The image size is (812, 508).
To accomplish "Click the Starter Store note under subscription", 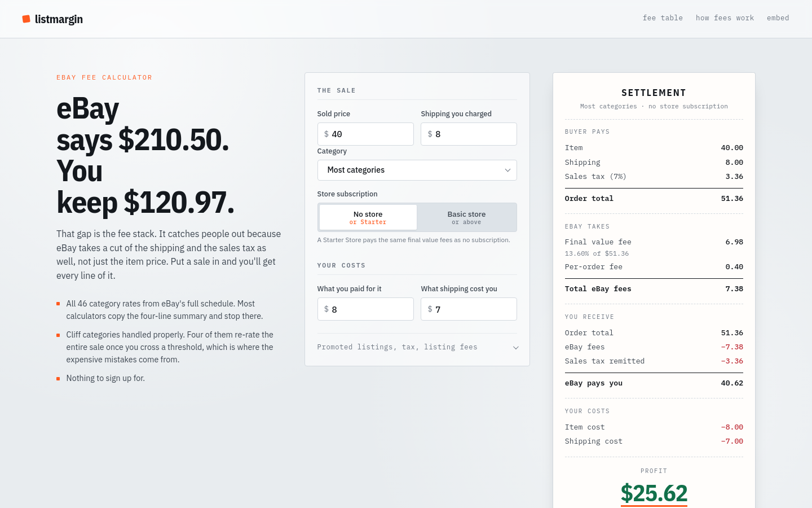I will (x=413, y=240).
